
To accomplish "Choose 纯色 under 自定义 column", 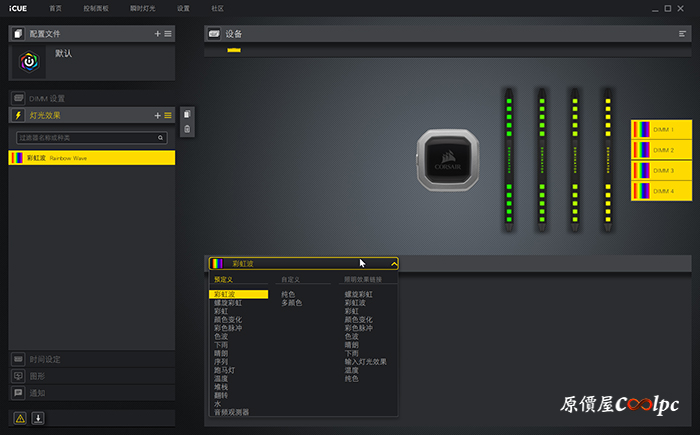I will (288, 294).
